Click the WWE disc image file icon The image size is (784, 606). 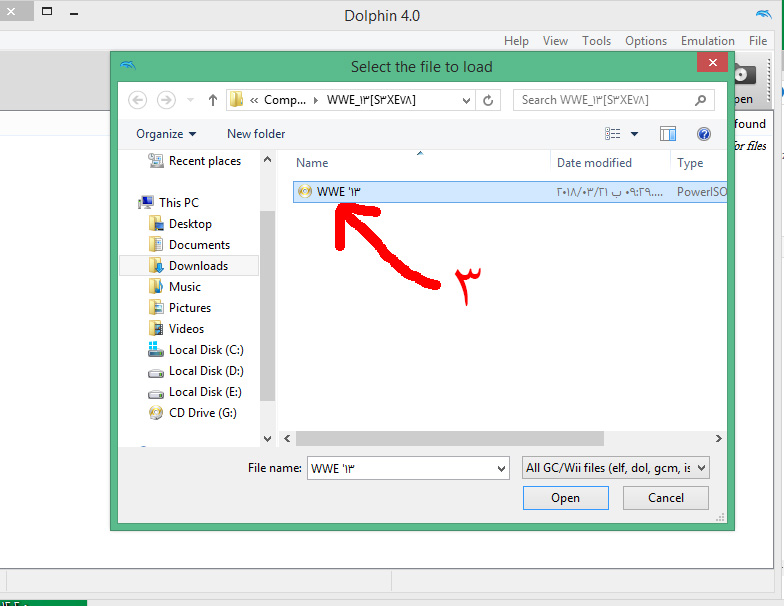click(x=304, y=192)
